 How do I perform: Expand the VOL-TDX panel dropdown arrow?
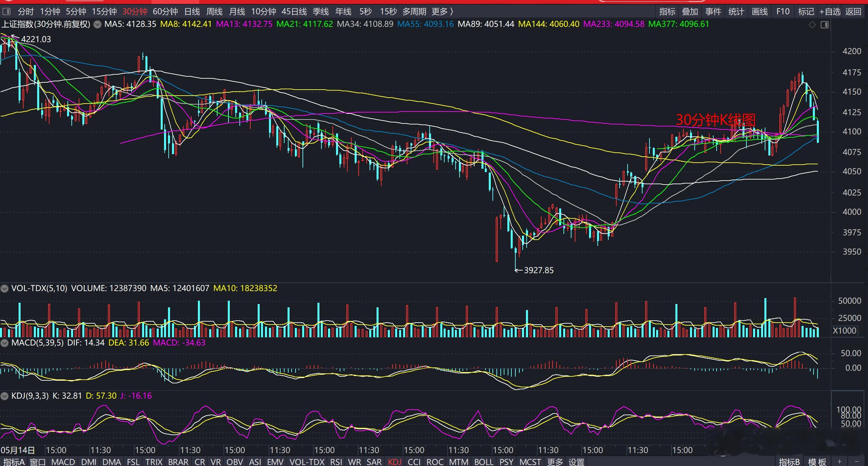[x=4, y=288]
